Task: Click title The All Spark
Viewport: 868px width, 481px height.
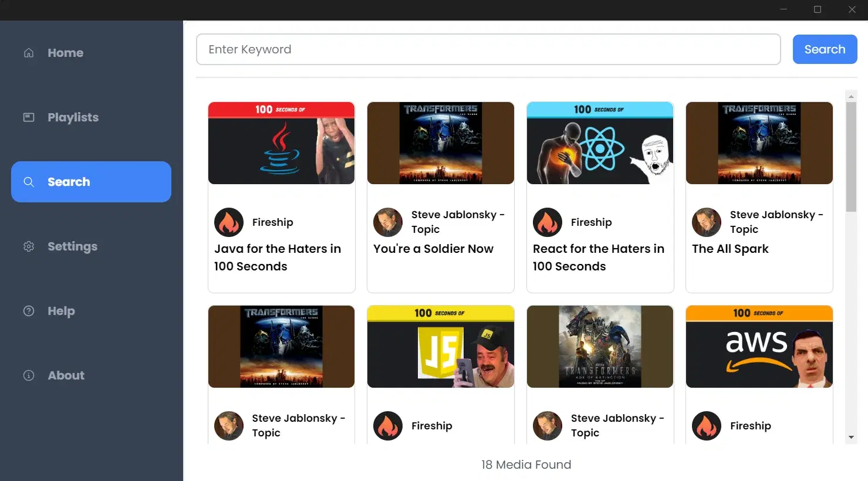Action: coord(730,249)
